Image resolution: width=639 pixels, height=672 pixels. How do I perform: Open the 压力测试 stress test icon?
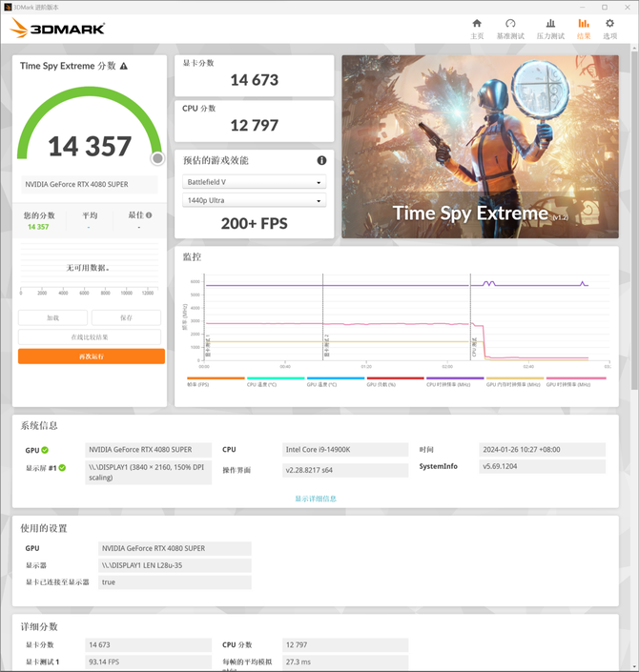(x=550, y=23)
